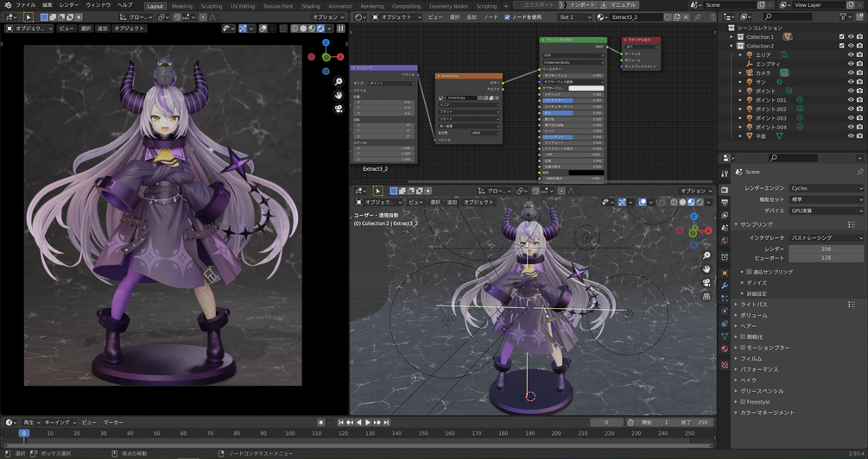Screen dimensions: 868x459
Task: Select wireframe shading mode in left viewport
Action: coord(295,28)
